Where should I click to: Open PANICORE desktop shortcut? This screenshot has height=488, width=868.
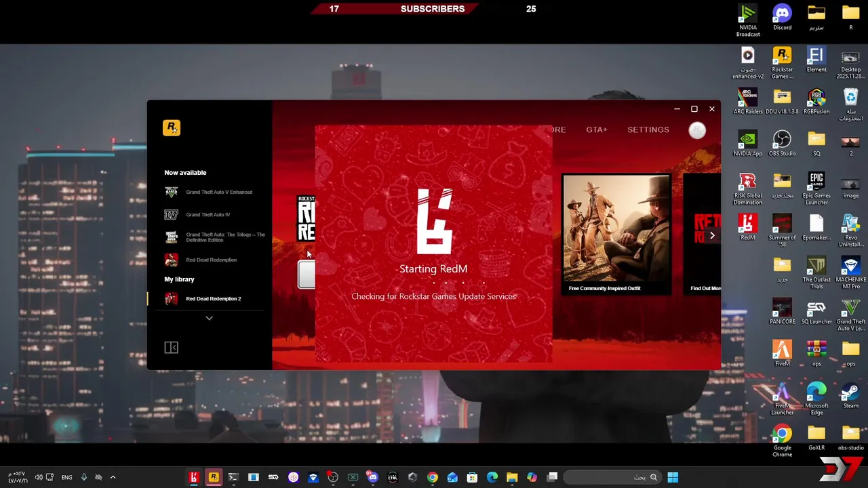pos(783,311)
